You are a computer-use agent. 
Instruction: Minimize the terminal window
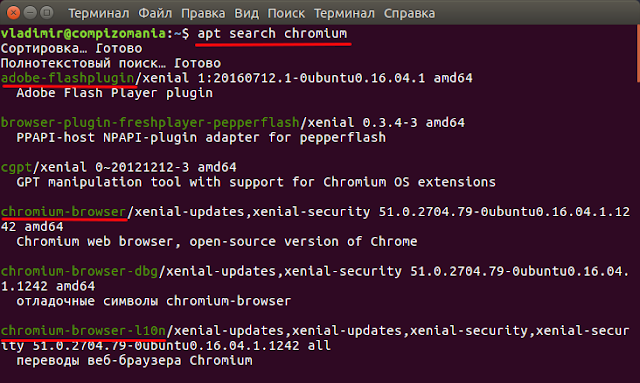pos(30,13)
